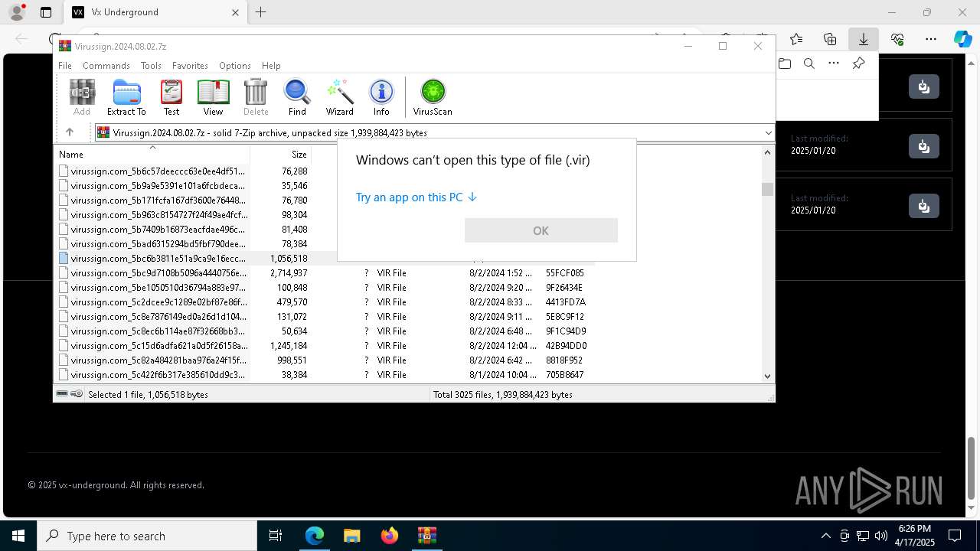Pin the Downloads panel
The width and height of the screenshot is (980, 551).
click(859, 64)
